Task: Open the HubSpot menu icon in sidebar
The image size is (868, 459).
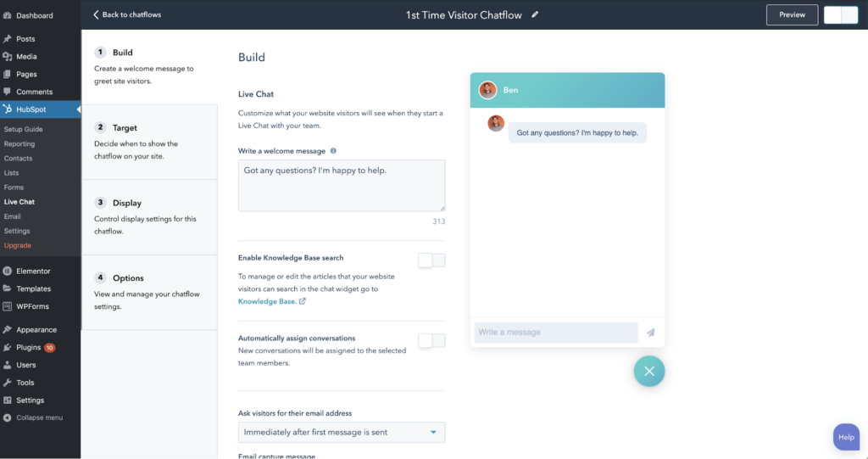Action: [8, 109]
